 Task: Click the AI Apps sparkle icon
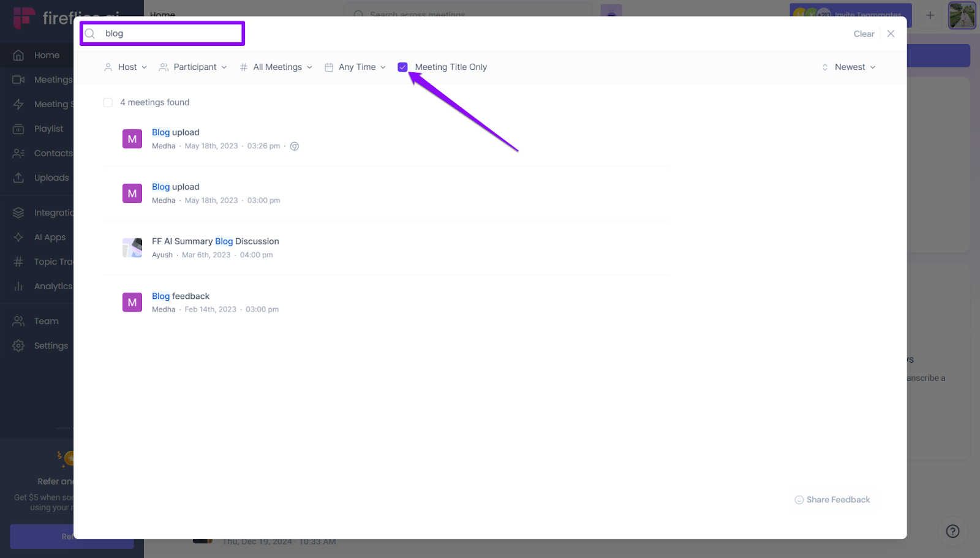coord(18,237)
